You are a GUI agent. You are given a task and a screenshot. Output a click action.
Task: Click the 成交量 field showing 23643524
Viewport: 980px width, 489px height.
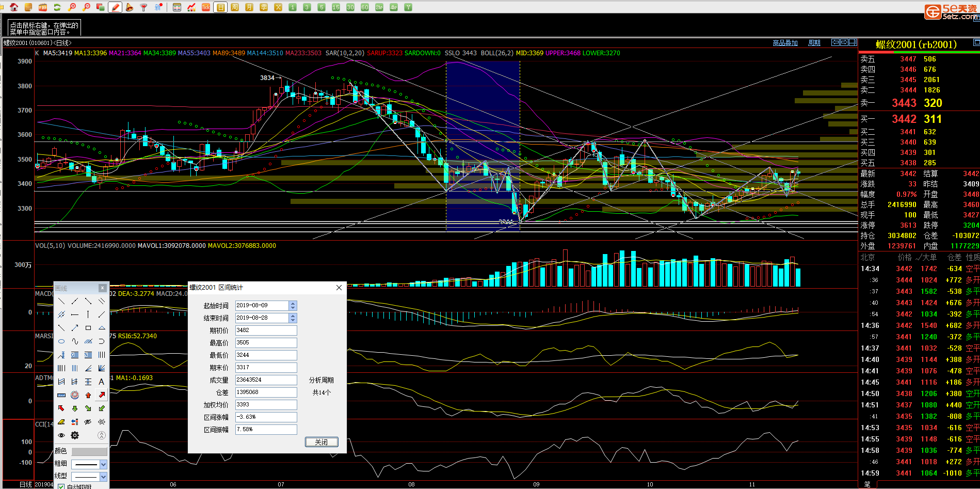click(266, 380)
